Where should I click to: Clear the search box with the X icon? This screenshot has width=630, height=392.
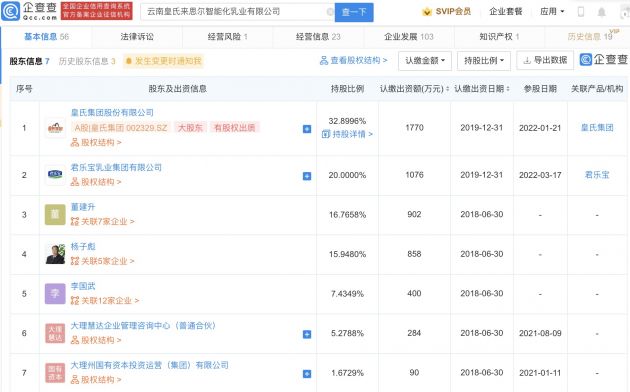coord(330,12)
